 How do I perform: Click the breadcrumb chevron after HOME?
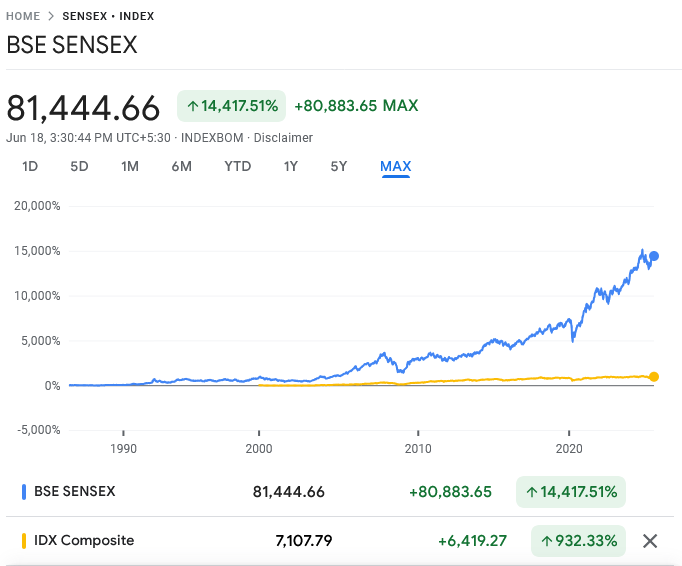tap(51, 16)
